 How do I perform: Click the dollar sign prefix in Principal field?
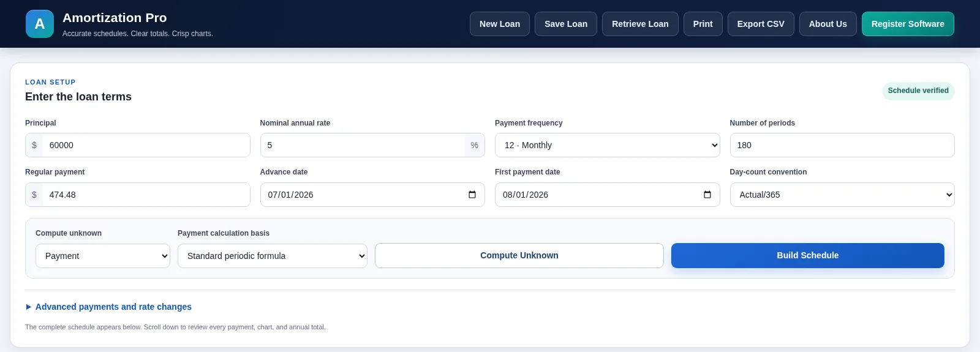point(34,145)
